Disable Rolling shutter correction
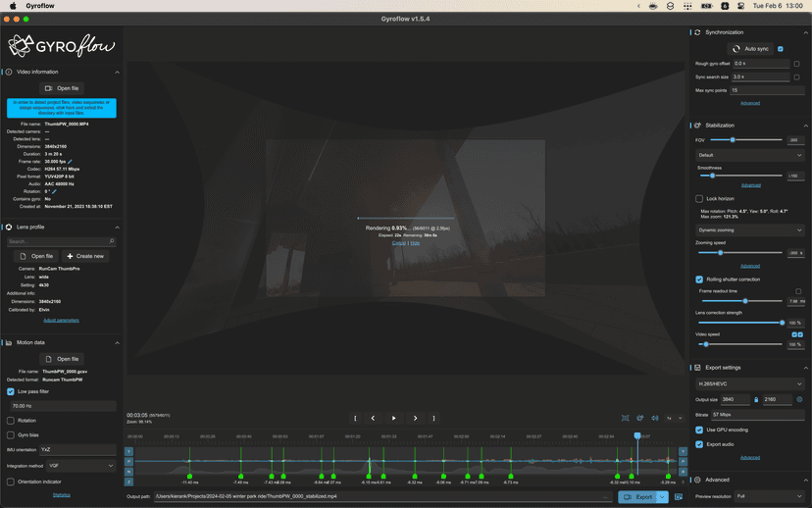 [x=699, y=279]
